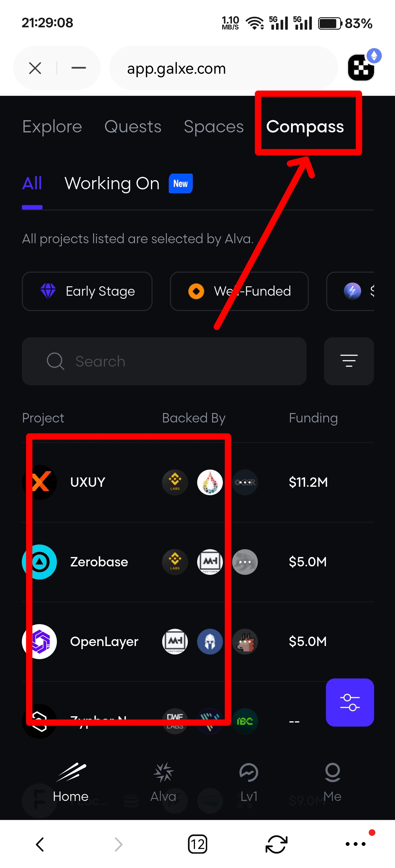Tap the sort filter icon beside search
The image size is (395, 868).
pyautogui.click(x=349, y=361)
